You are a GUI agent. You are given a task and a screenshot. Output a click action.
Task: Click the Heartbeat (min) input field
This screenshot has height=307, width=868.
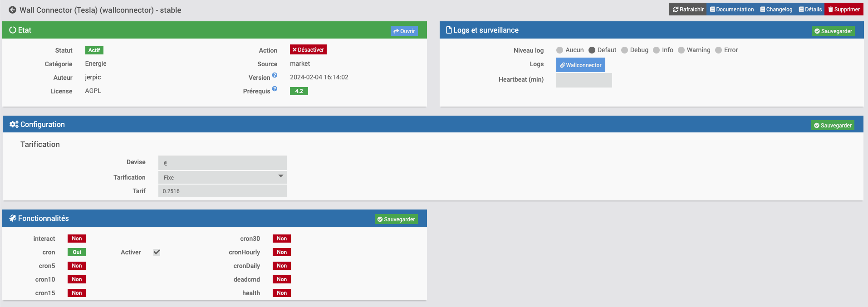584,80
